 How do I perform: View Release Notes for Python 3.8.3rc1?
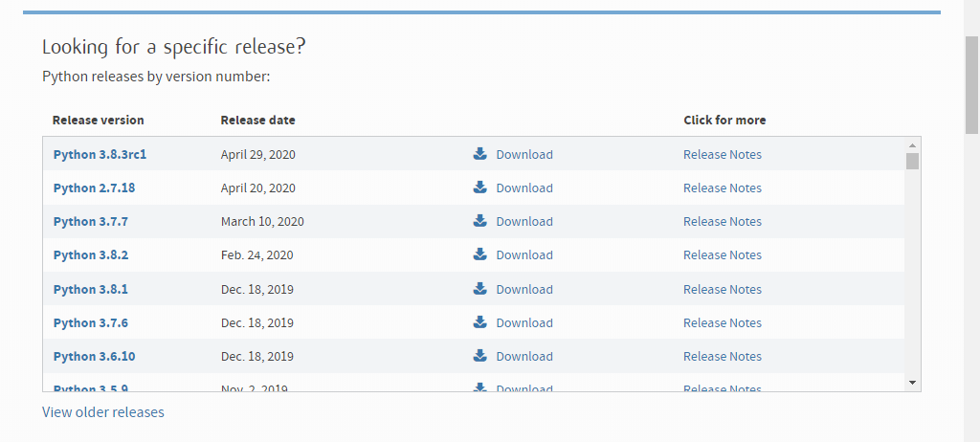point(723,154)
